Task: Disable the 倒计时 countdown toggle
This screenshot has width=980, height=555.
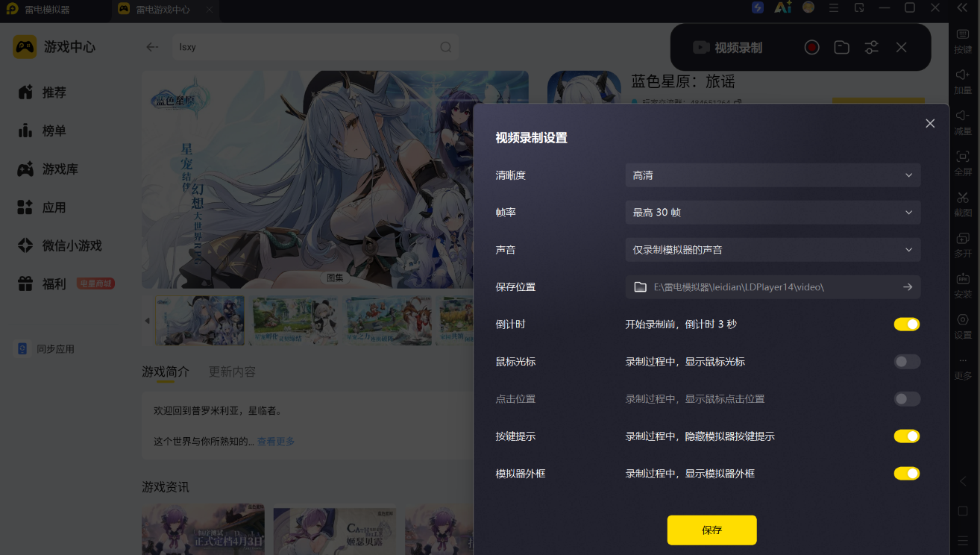Action: pyautogui.click(x=907, y=324)
